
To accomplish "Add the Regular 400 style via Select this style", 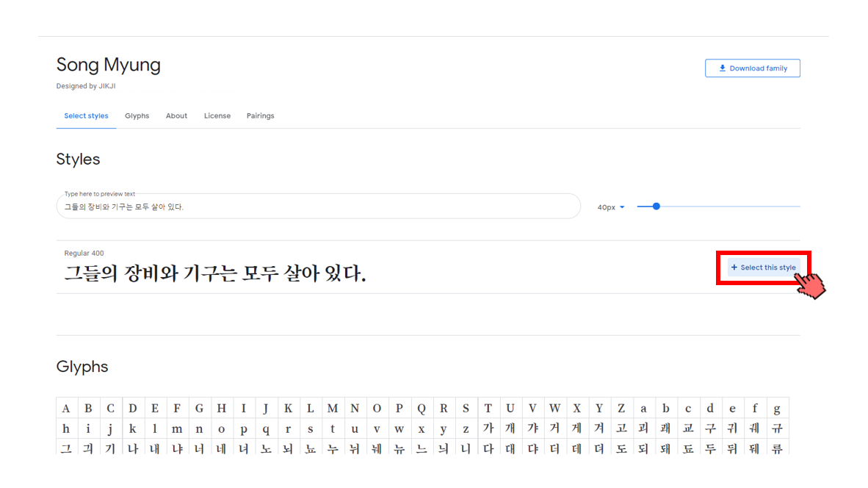I will pos(764,268).
